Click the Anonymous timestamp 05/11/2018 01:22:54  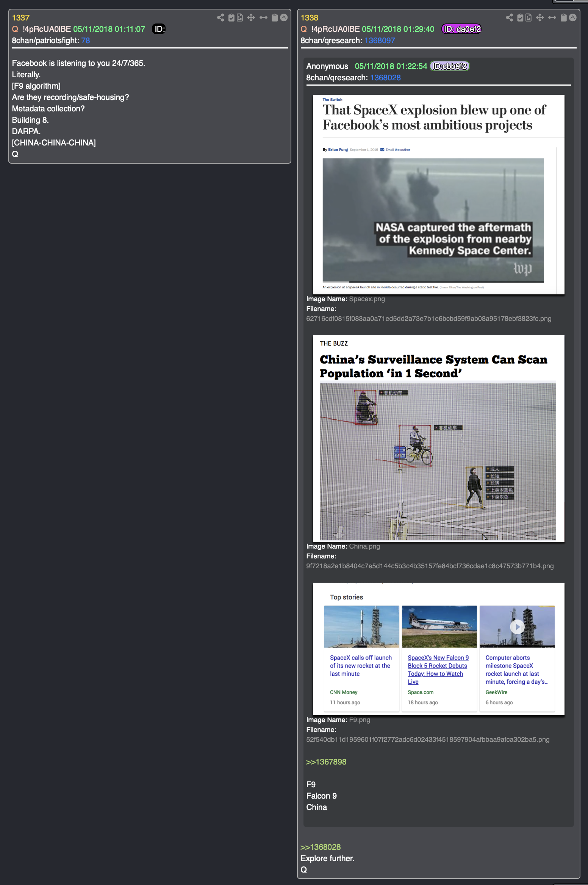click(391, 66)
